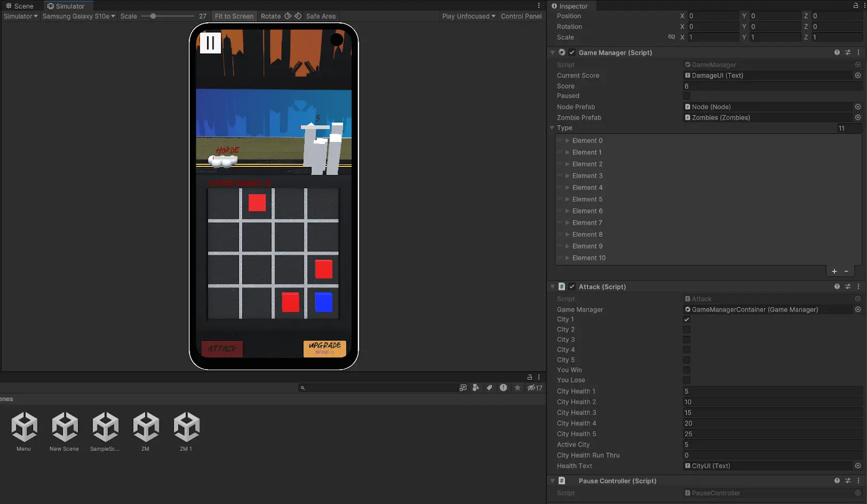
Task: Pick object for Current Score field
Action: coord(858,75)
